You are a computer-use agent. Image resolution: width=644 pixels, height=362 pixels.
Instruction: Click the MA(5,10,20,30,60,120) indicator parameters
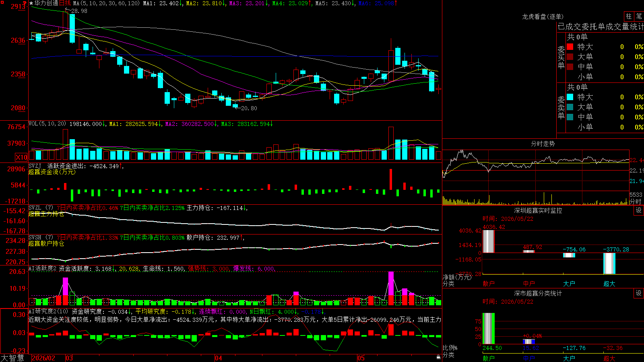click(x=107, y=3)
